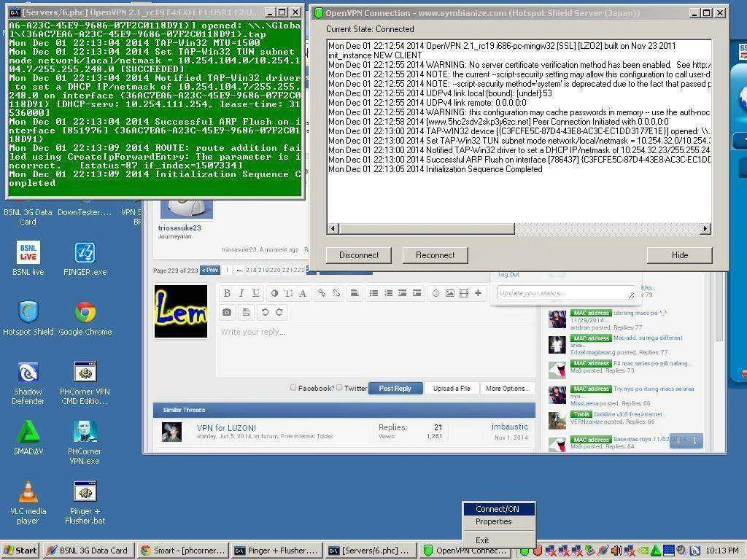Click the green shield tray icon

(525, 551)
